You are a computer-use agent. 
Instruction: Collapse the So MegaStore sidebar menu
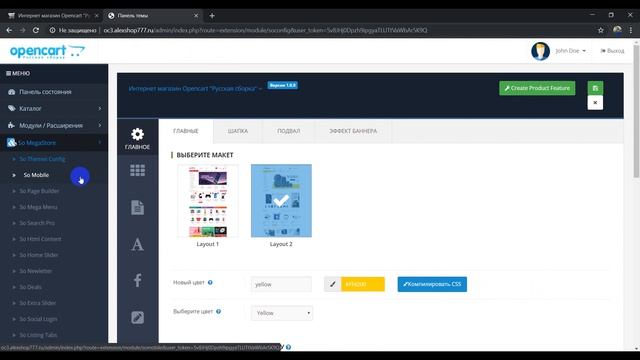coord(54,143)
